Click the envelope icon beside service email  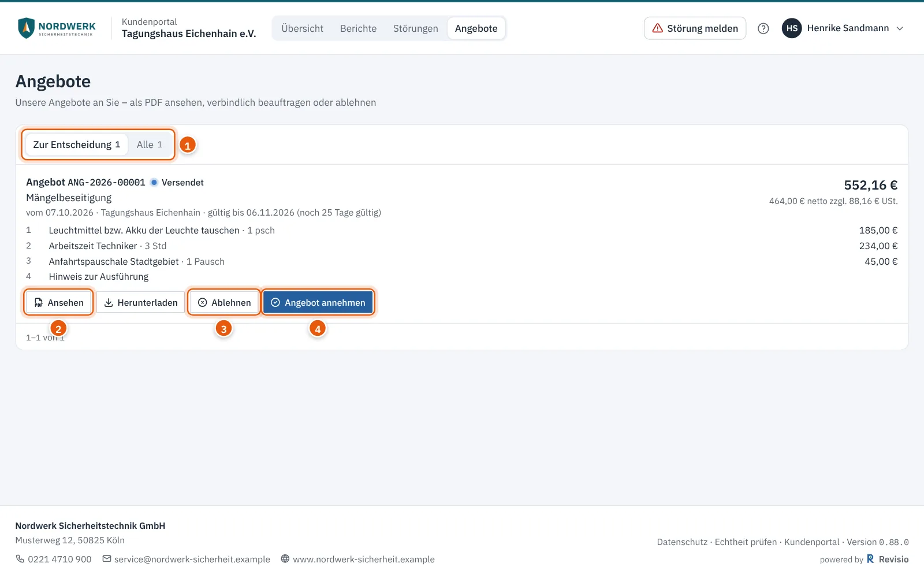pos(107,559)
